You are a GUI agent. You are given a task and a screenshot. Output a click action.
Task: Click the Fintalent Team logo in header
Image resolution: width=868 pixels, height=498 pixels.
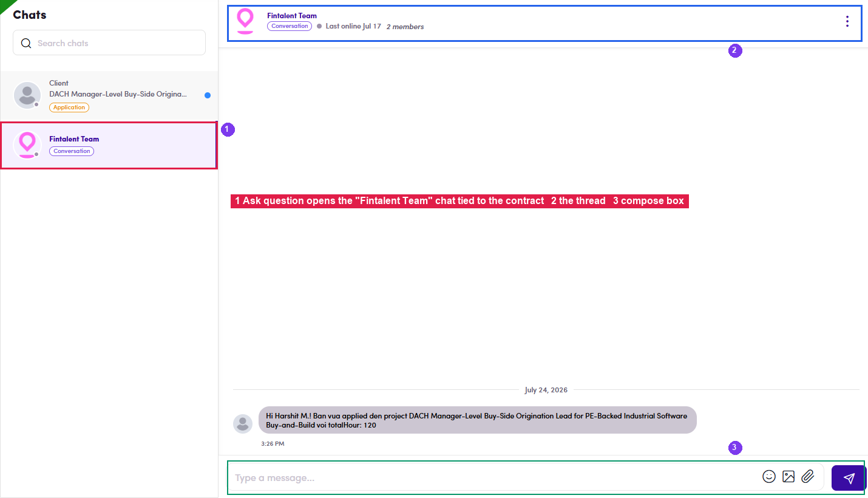point(245,21)
